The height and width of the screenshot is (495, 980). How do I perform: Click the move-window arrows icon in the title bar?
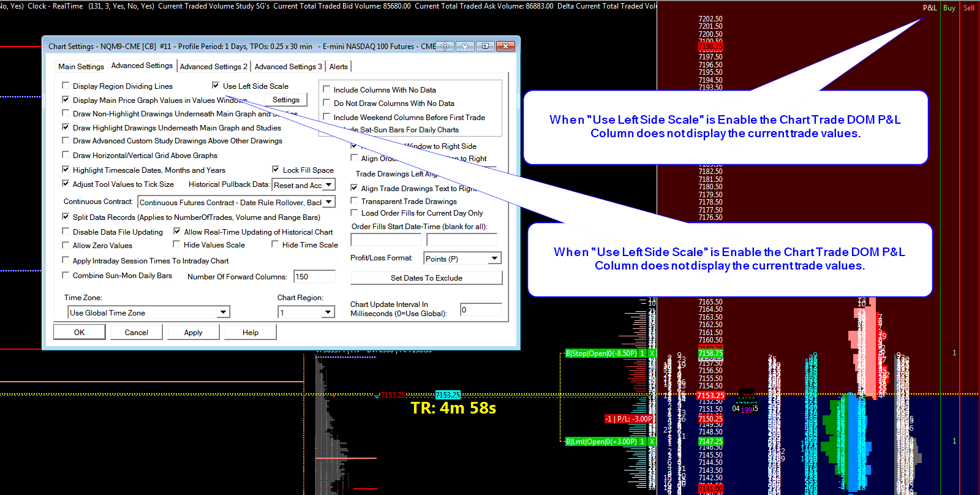(445, 46)
